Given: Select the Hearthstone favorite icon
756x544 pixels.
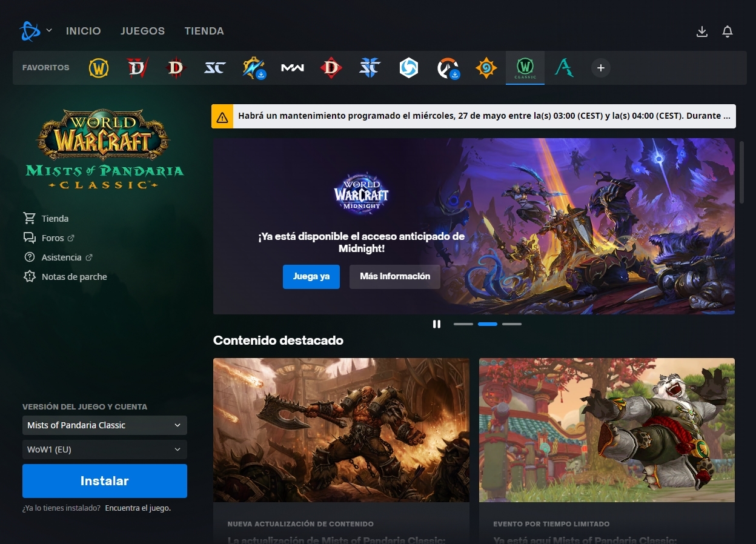Looking at the screenshot, I should coord(486,68).
